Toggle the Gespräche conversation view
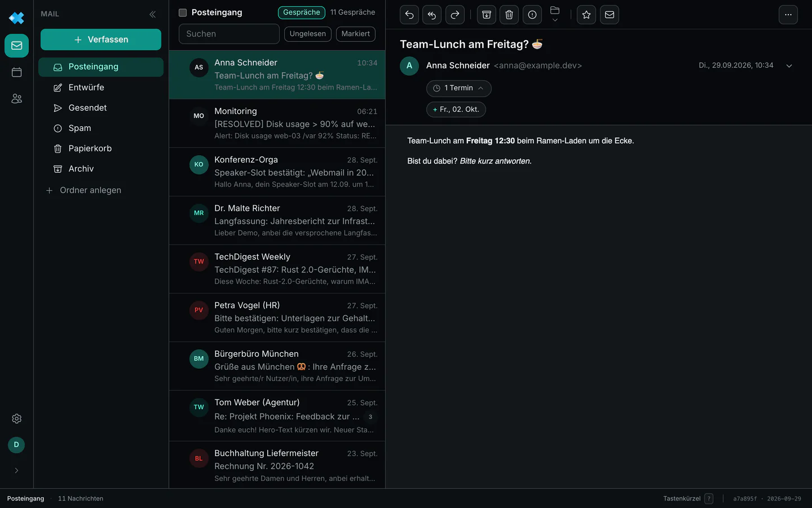Viewport: 812px width, 508px height. [302, 12]
